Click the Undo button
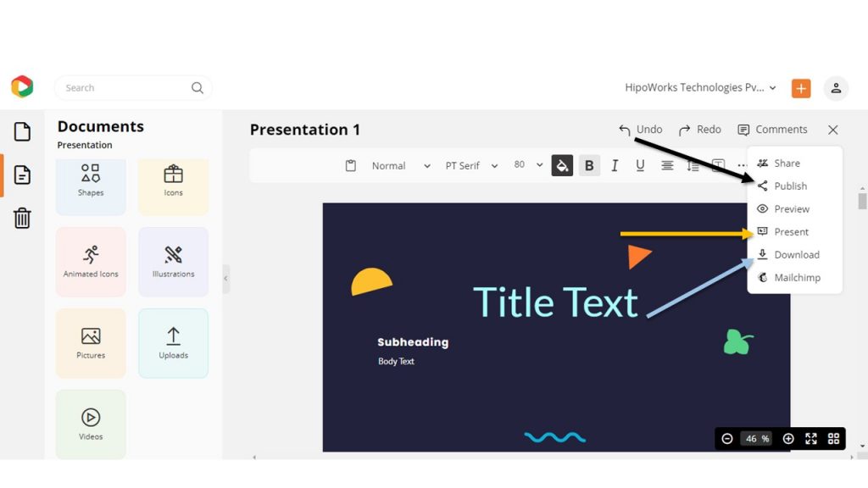868x488 pixels. point(641,130)
